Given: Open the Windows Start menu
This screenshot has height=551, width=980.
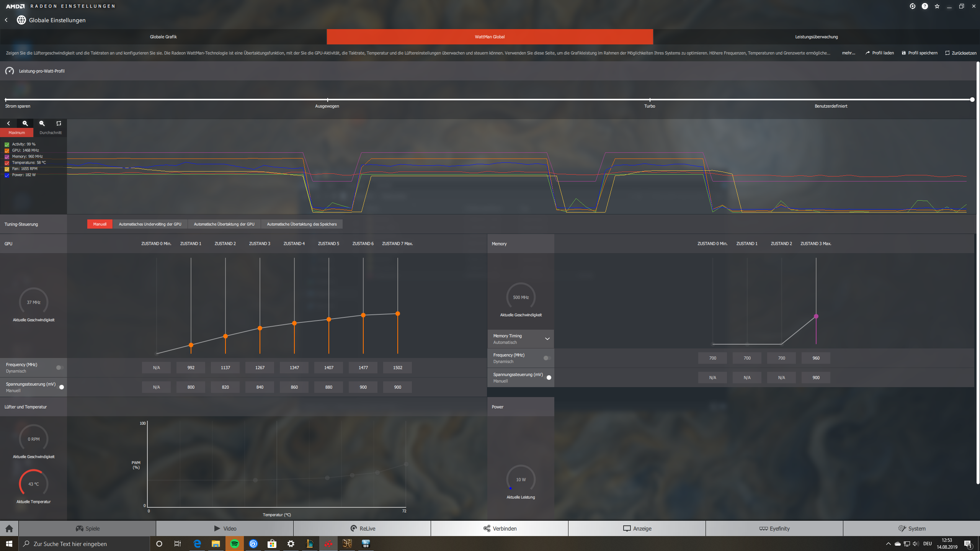Looking at the screenshot, I should coord(9,544).
